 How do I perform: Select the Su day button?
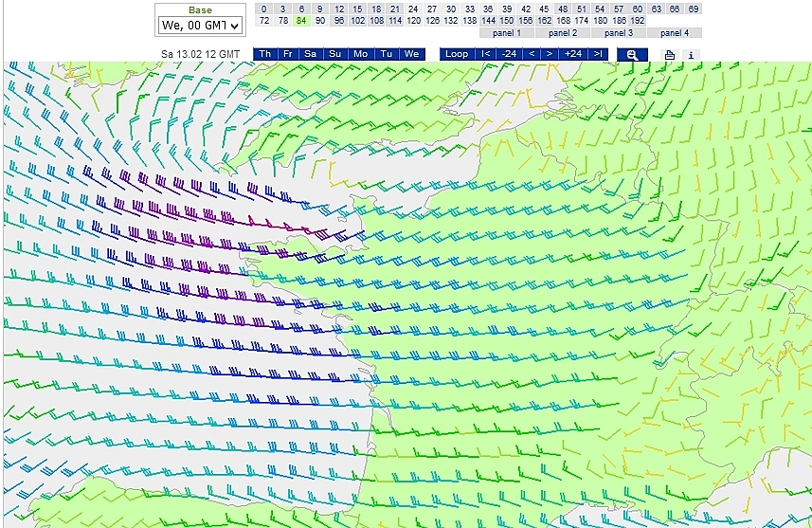(335, 54)
